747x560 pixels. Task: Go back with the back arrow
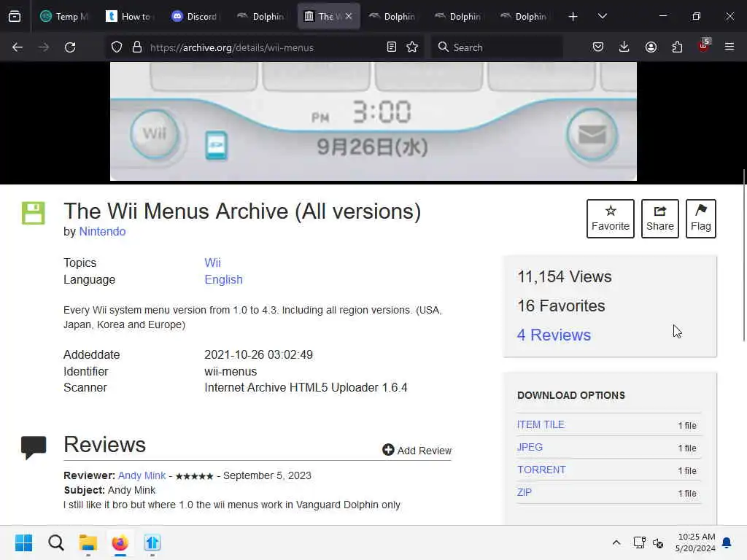point(18,47)
